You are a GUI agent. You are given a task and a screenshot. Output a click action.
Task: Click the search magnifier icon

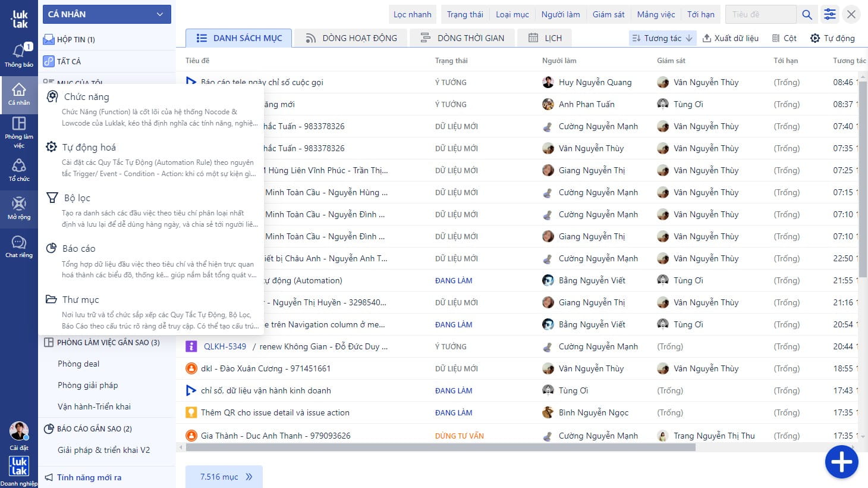pyautogui.click(x=807, y=15)
